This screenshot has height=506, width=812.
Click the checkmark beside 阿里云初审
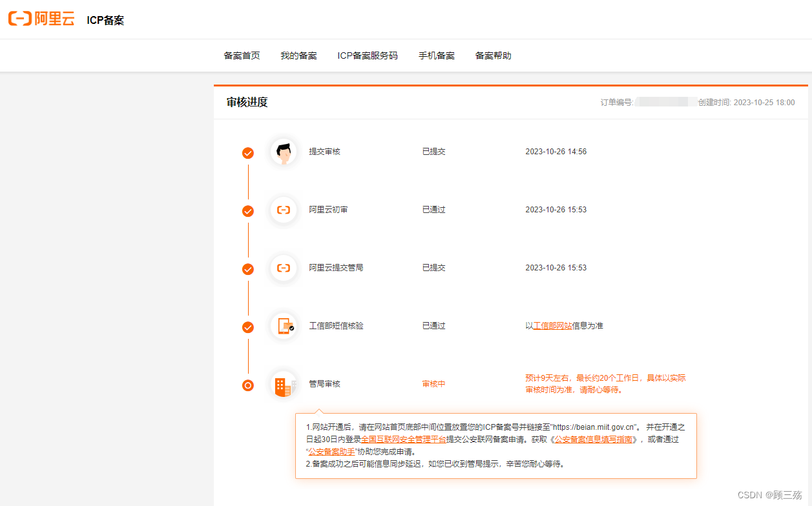(248, 211)
